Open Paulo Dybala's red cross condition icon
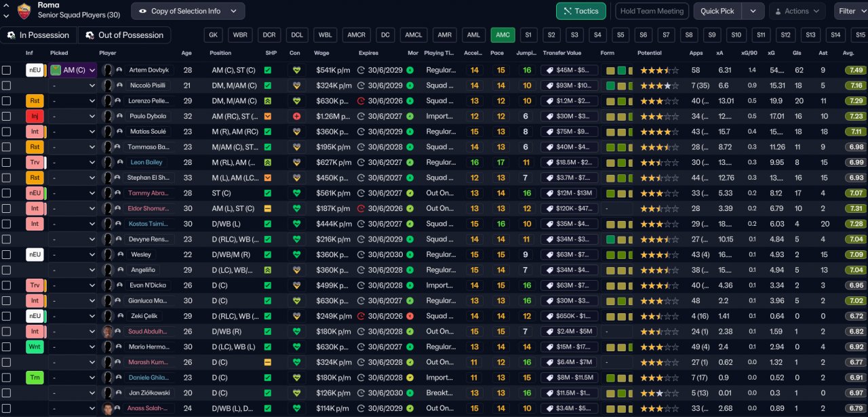The width and height of the screenshot is (868, 417). [295, 116]
